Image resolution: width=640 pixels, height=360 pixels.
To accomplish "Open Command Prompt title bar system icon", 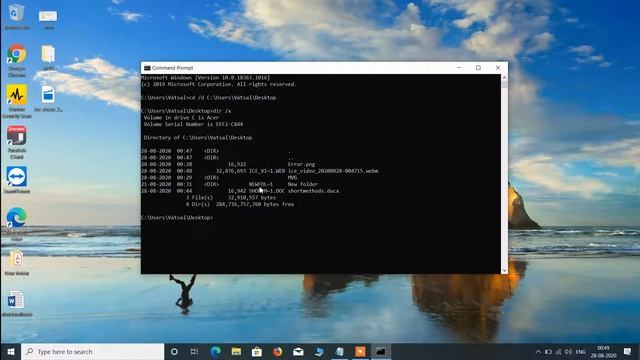I will [147, 68].
